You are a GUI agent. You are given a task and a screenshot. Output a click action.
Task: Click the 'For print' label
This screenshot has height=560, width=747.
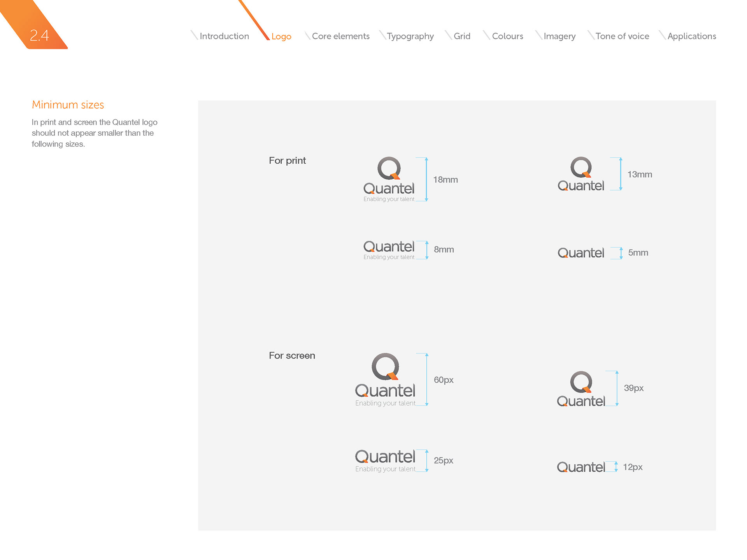click(x=287, y=161)
